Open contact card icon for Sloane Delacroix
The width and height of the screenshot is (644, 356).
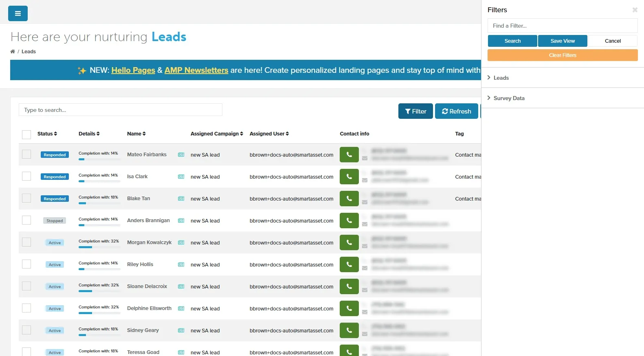(181, 286)
